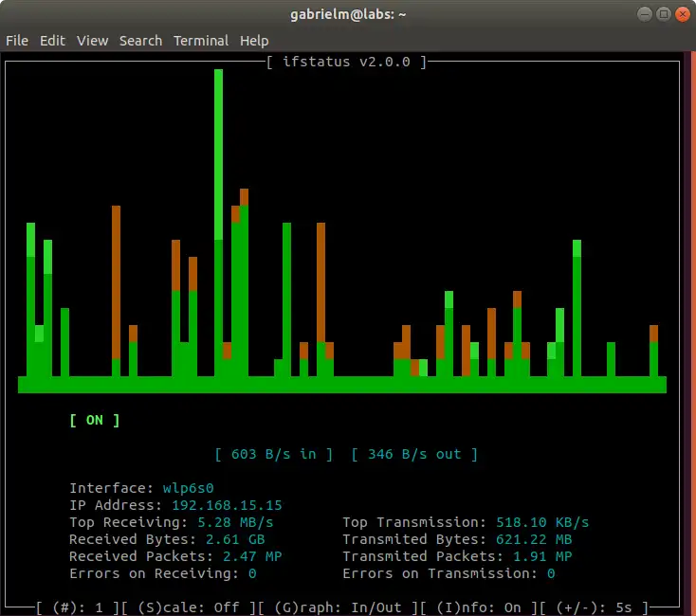Click the (#): 1 interface indicator
The height and width of the screenshot is (616, 696).
(x=78, y=607)
